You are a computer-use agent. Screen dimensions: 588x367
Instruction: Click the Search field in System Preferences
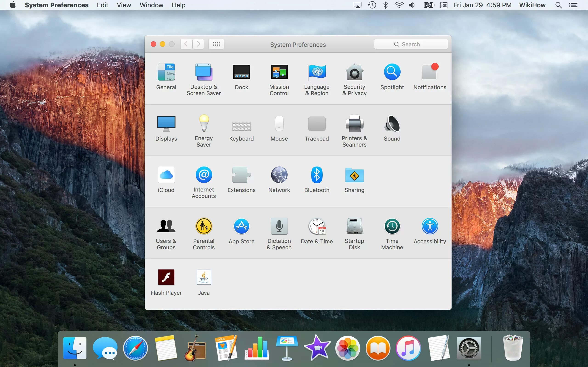pyautogui.click(x=411, y=44)
